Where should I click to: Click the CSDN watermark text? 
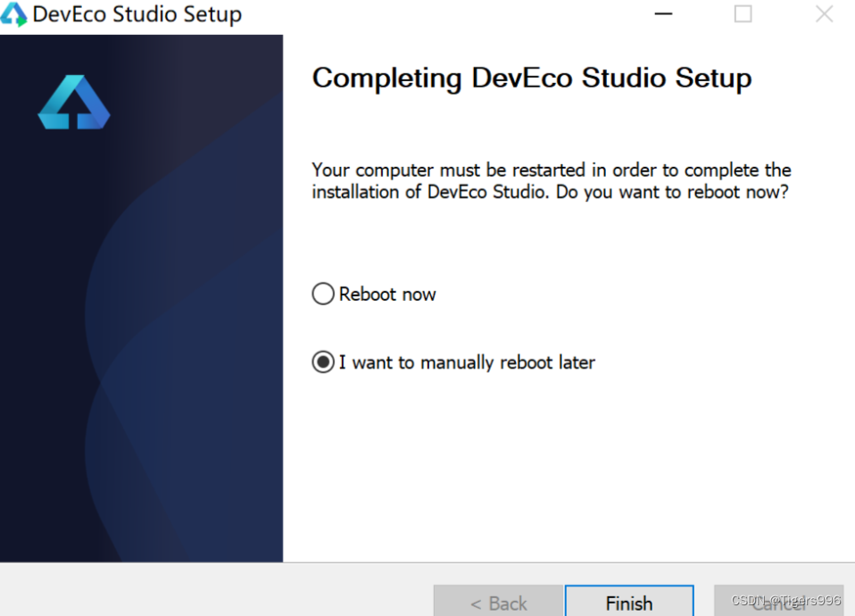[785, 601]
